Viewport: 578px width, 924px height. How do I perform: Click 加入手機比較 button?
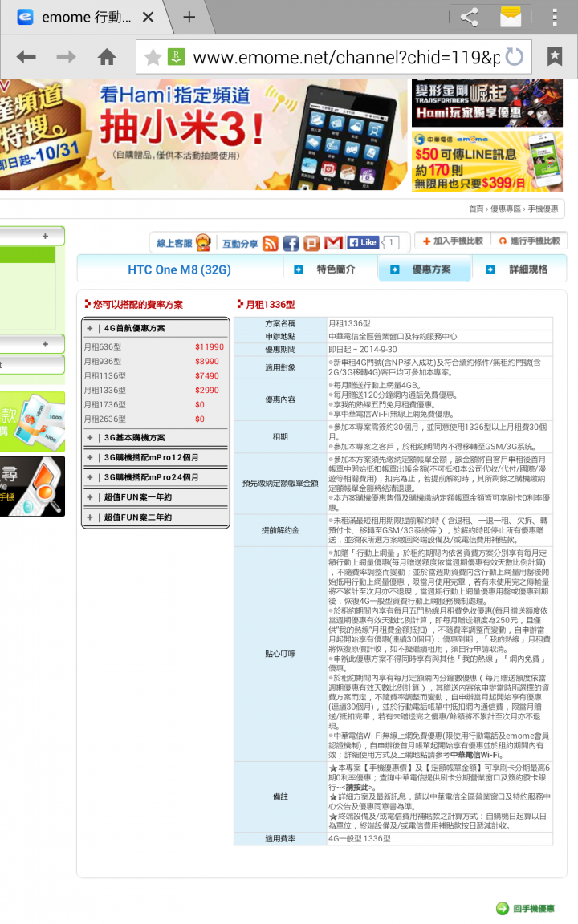pos(453,241)
